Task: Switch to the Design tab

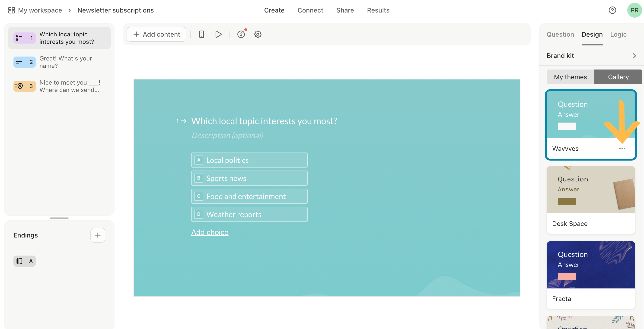Action: (x=592, y=34)
